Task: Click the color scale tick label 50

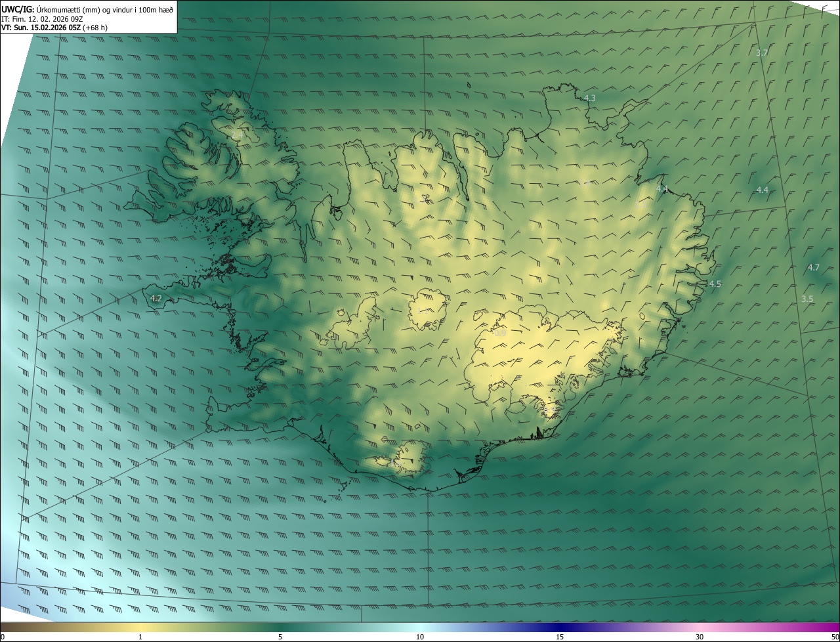Action: tap(835, 637)
